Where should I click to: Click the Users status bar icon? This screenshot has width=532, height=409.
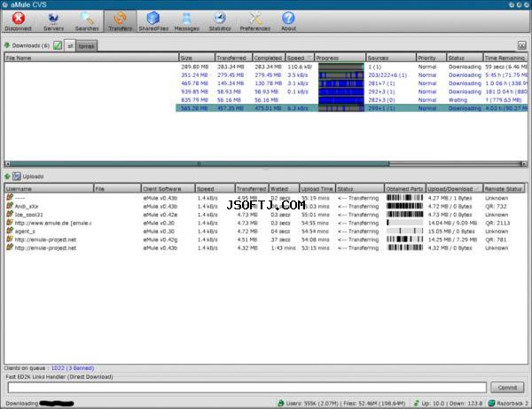[x=280, y=403]
